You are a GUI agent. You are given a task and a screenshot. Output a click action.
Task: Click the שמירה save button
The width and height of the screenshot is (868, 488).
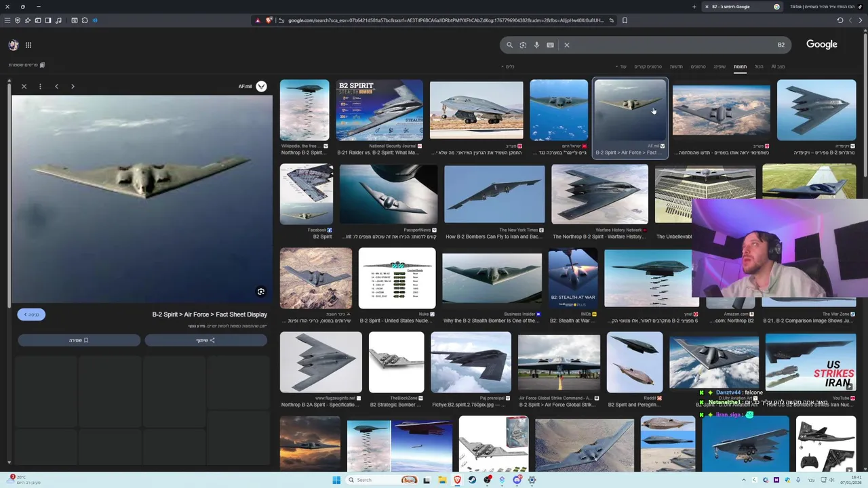(x=79, y=340)
